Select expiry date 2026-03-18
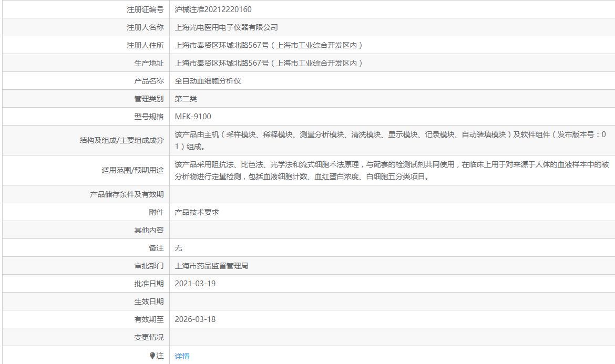Image resolution: width=615 pixels, height=364 pixels. 195,319
